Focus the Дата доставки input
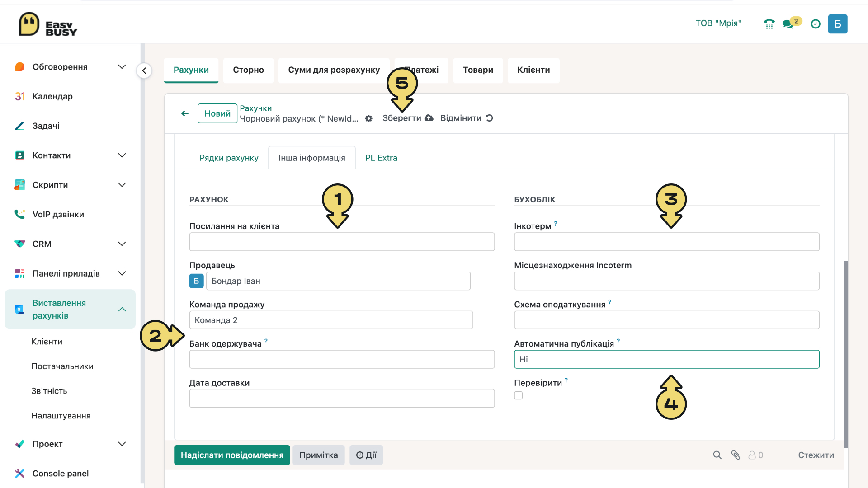The image size is (868, 488). pos(342,399)
